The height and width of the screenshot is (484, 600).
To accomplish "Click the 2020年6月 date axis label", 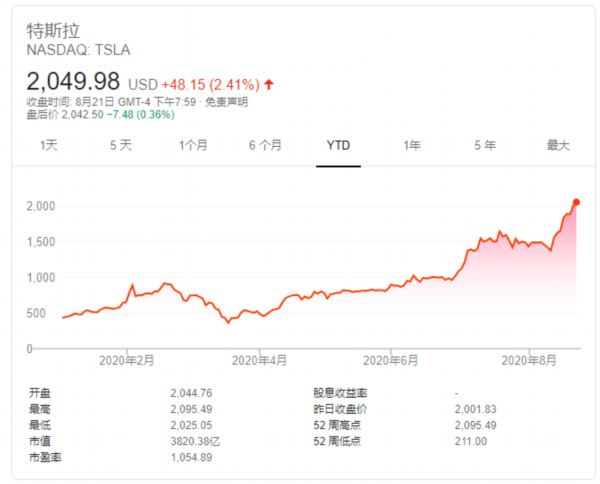I will pos(388,358).
